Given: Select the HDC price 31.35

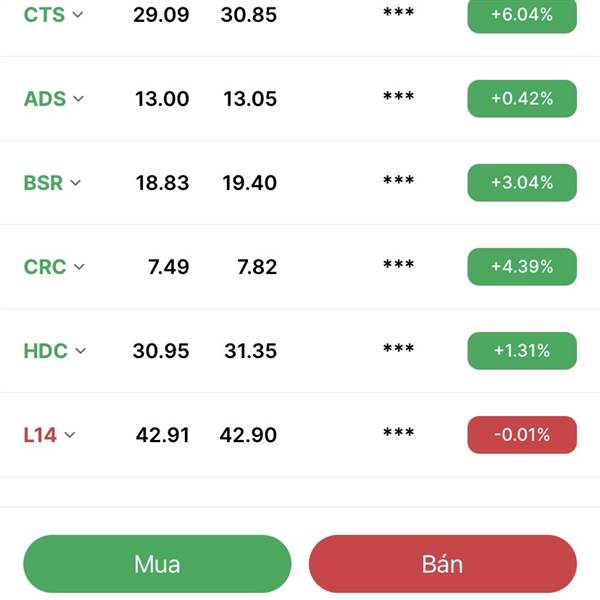Looking at the screenshot, I should point(250,351).
